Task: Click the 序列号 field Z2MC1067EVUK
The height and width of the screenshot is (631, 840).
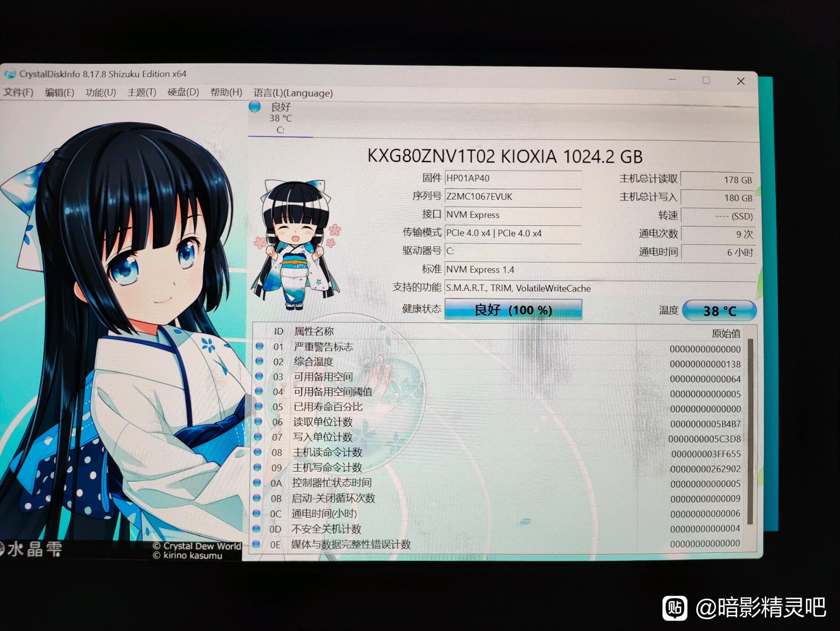Action: 513,196
